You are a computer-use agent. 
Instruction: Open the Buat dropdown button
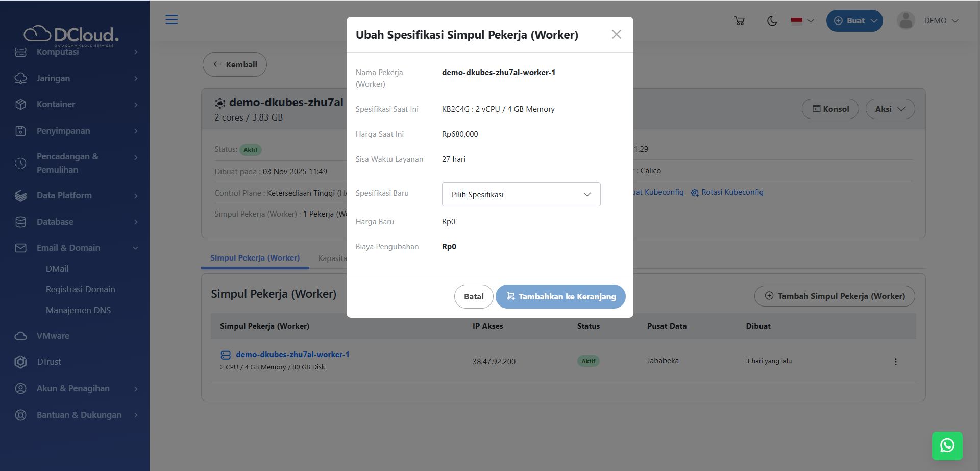point(854,21)
